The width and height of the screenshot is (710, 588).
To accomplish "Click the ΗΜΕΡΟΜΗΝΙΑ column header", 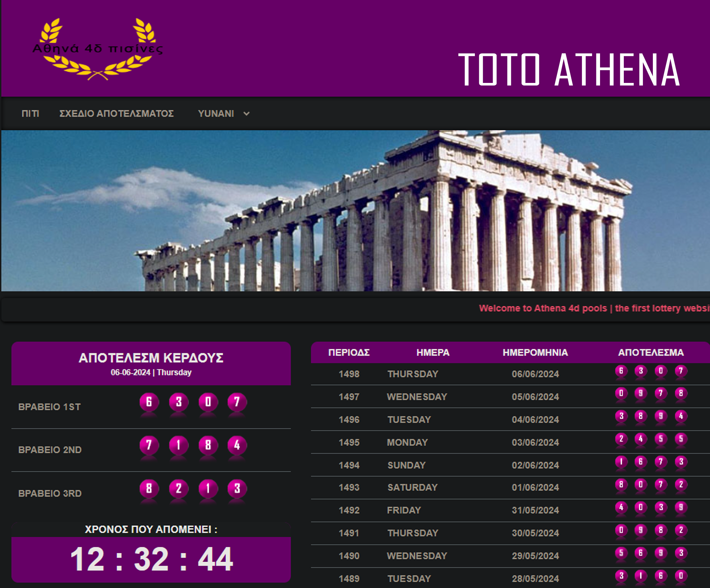I will pyautogui.click(x=535, y=353).
